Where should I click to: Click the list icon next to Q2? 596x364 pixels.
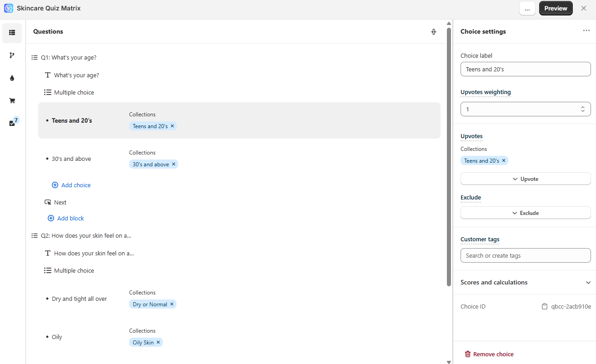[x=35, y=236]
